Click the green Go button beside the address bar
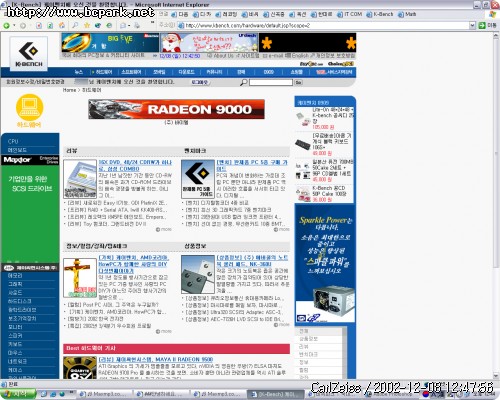 pos(482,25)
